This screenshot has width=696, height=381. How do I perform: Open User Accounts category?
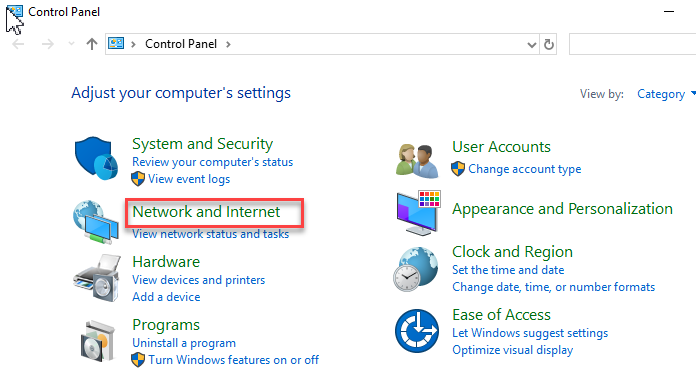click(501, 147)
